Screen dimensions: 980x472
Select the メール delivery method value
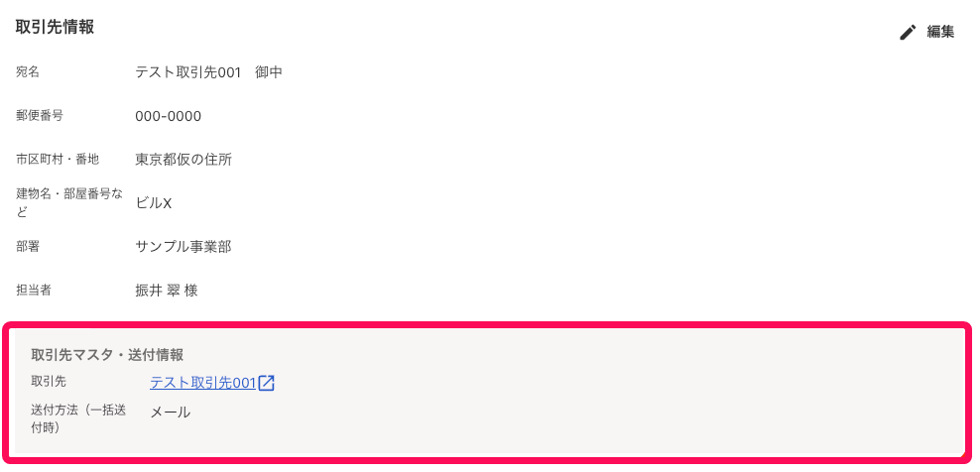pos(170,413)
